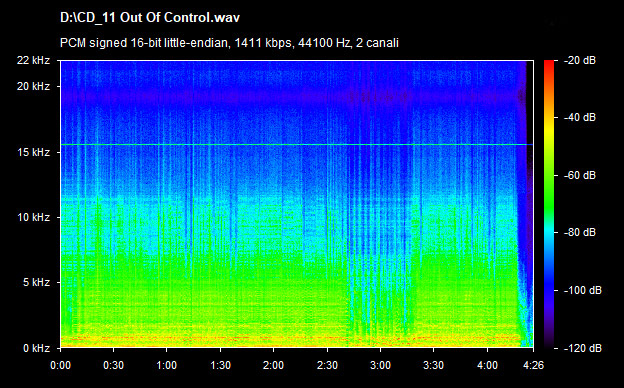
Task: Click the 10 kHz frequency axis label
Action: (x=33, y=217)
